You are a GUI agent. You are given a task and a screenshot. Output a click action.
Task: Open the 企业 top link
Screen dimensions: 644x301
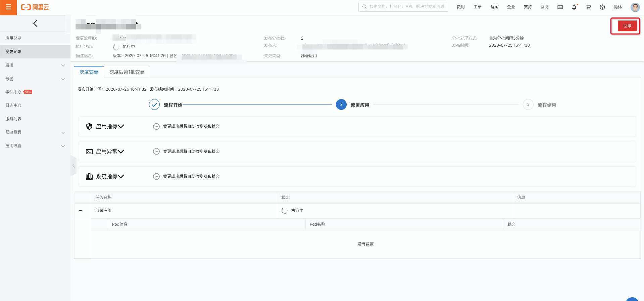(x=511, y=7)
